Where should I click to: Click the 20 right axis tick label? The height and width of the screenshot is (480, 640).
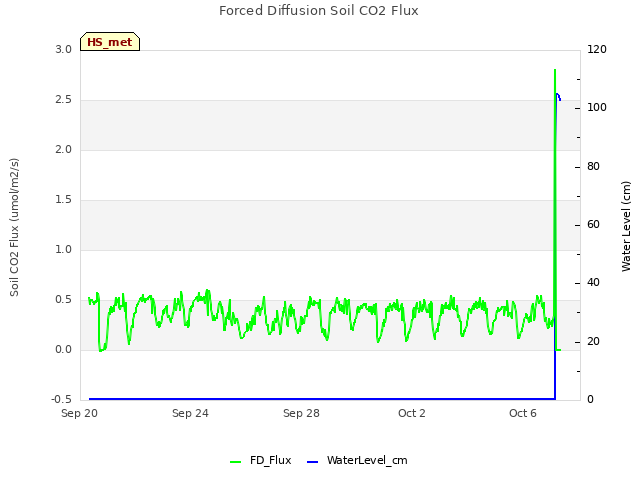(593, 341)
